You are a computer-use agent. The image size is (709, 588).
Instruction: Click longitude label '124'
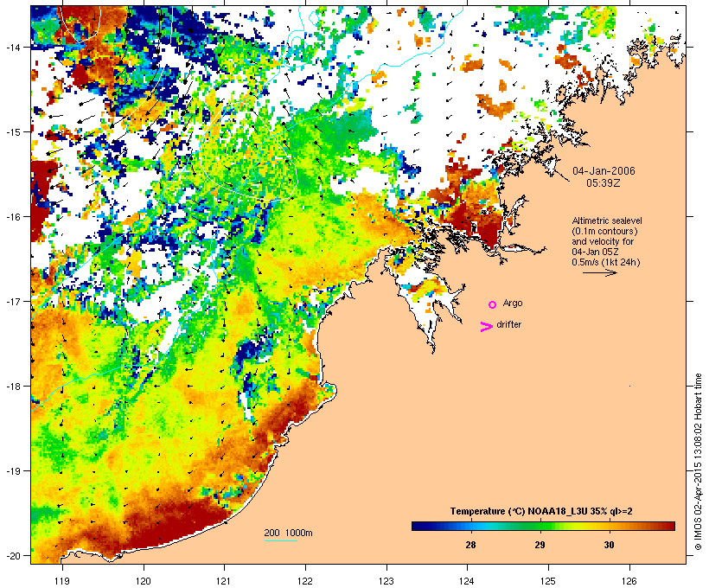point(468,581)
